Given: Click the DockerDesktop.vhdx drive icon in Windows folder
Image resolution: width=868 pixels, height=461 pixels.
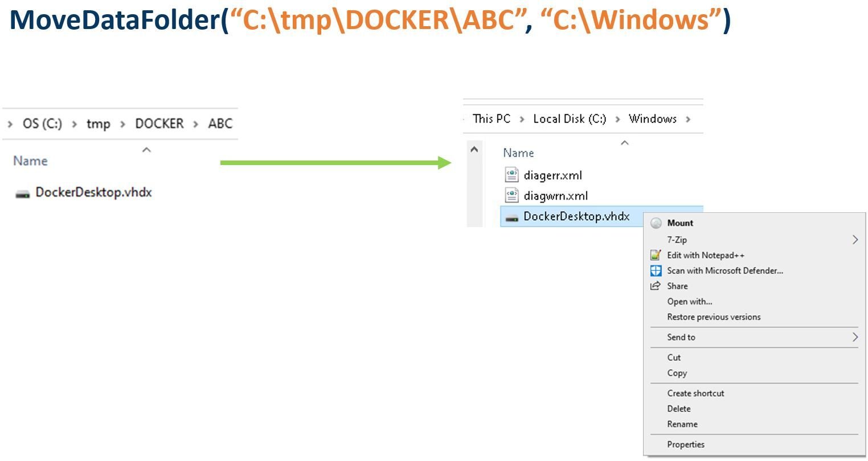Looking at the screenshot, I should click(512, 217).
